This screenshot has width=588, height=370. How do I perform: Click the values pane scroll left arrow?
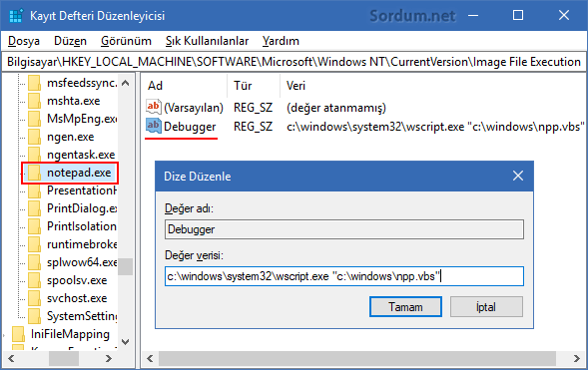tap(150, 358)
